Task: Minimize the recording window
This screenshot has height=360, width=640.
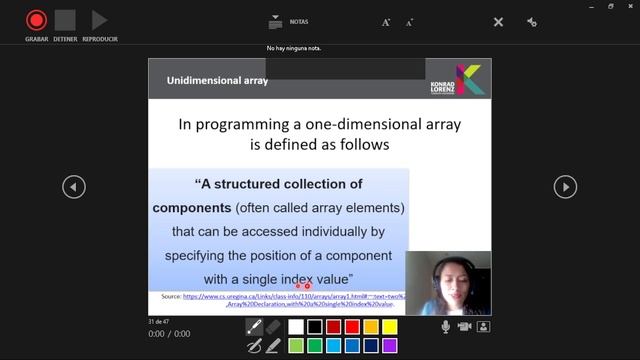Action: (x=591, y=7)
